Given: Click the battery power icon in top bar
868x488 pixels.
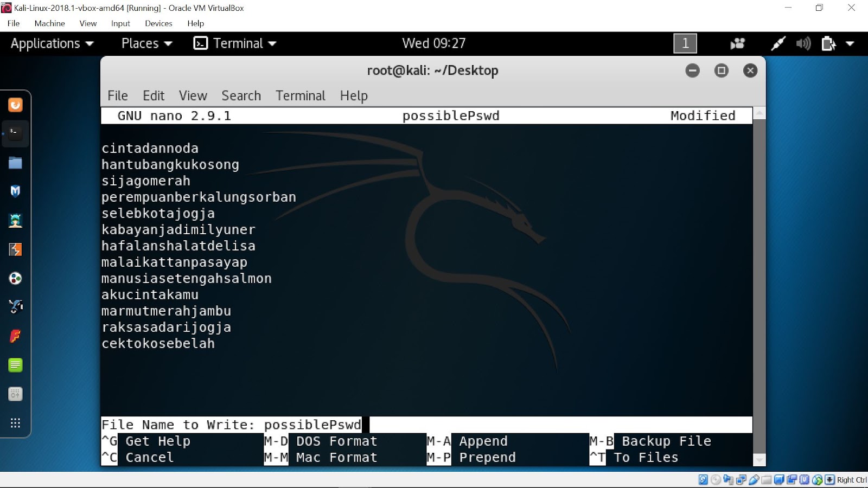Looking at the screenshot, I should (828, 43).
